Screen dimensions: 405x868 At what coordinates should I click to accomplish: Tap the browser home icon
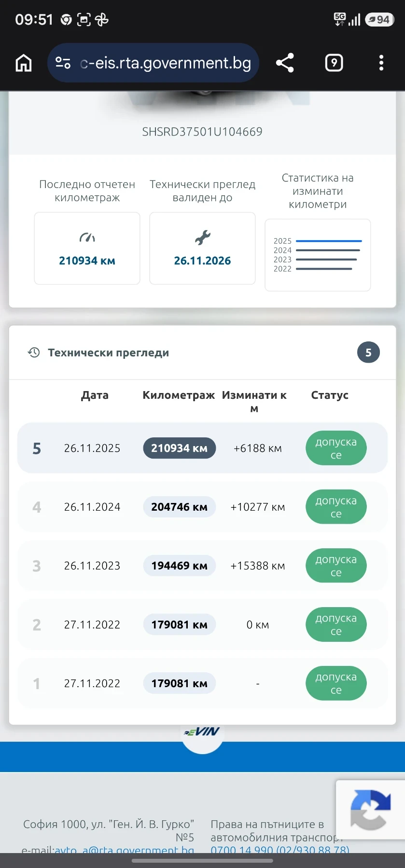24,63
